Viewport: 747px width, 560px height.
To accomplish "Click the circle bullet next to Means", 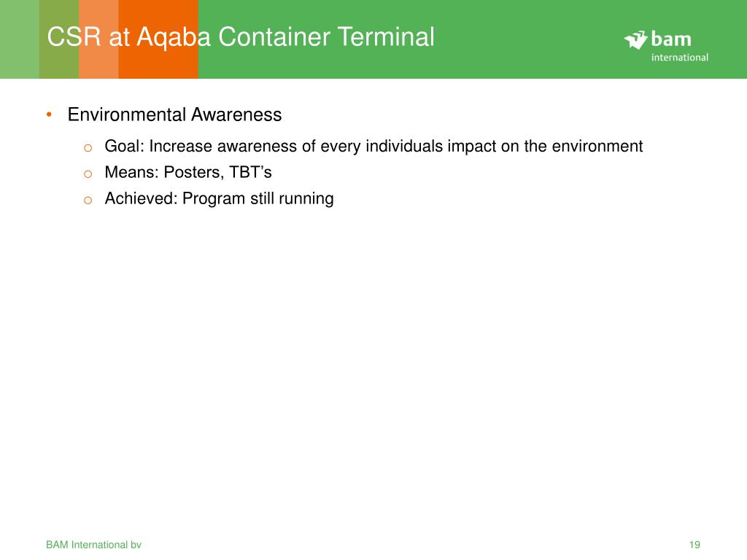I will click(x=87, y=174).
